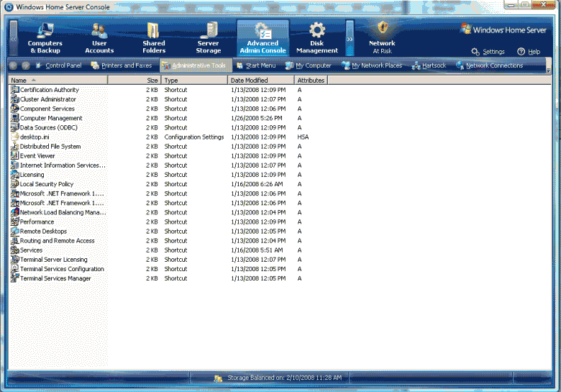Open Settings in the console header
561x392 pixels.
[488, 52]
